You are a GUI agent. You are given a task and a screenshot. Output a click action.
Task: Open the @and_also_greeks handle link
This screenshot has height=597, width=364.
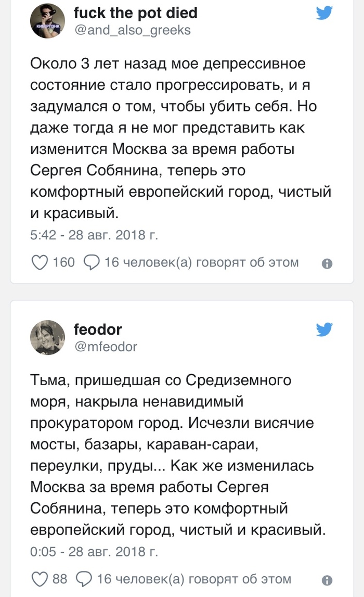click(132, 30)
